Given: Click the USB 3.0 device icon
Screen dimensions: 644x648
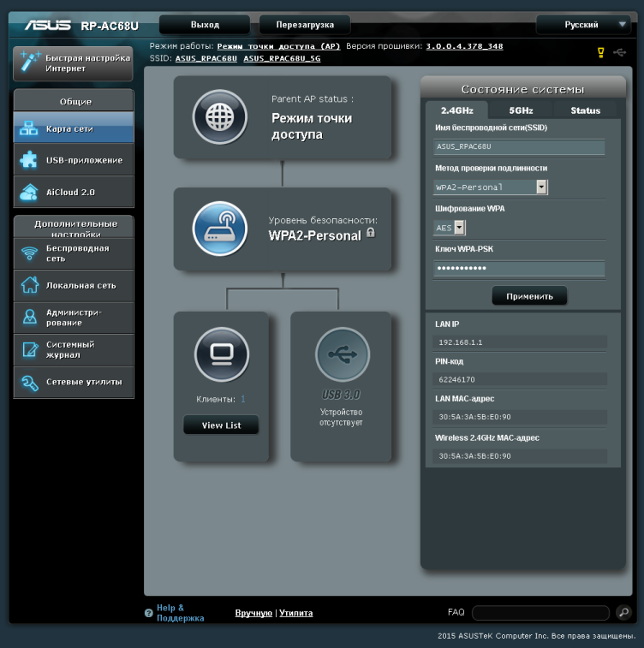Looking at the screenshot, I should pos(343,354).
